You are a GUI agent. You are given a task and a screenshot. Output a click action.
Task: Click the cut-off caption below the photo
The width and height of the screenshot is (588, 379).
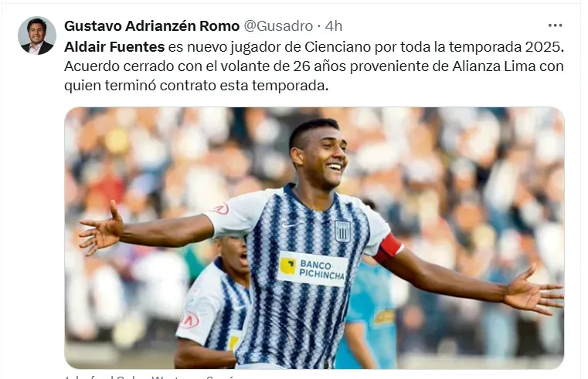(150, 377)
